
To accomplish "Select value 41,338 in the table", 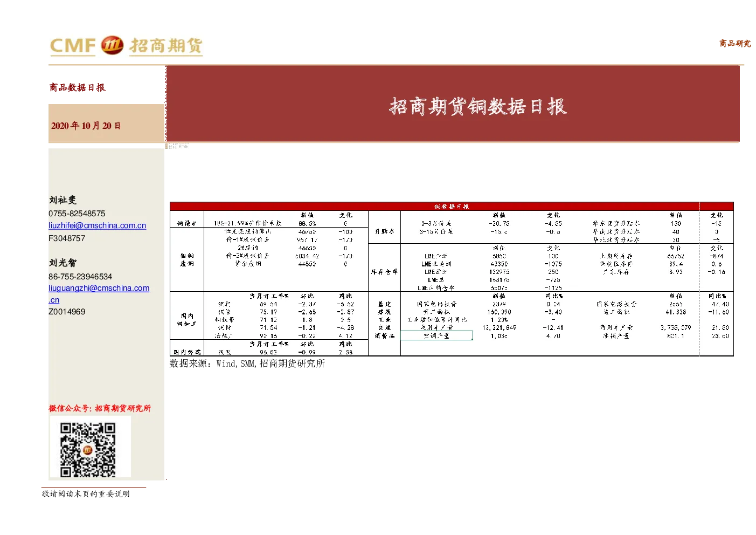I will coord(676,312).
